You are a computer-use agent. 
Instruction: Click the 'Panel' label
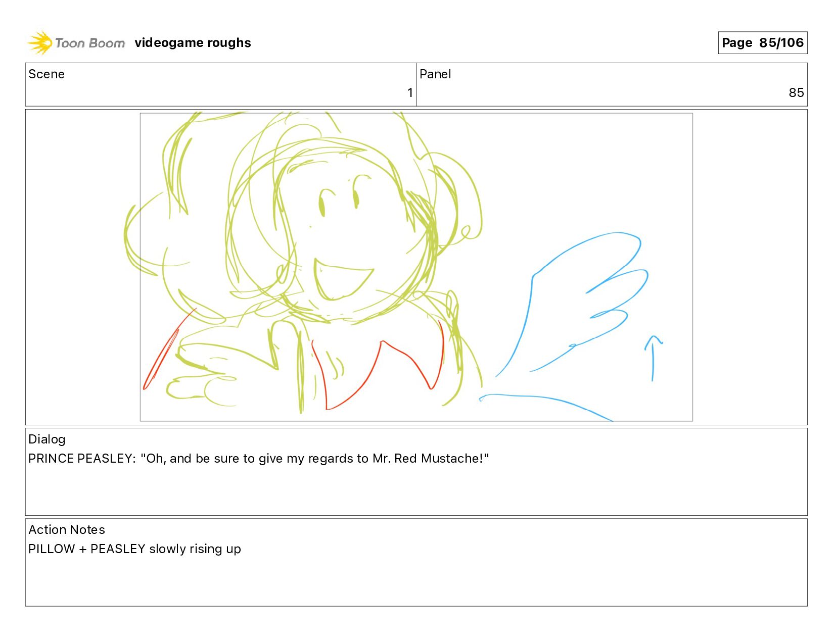click(435, 74)
